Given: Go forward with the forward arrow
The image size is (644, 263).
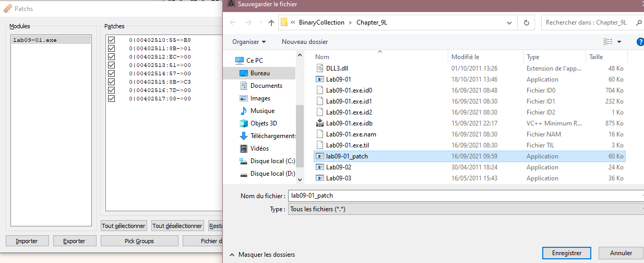Looking at the screenshot, I should coord(249,23).
